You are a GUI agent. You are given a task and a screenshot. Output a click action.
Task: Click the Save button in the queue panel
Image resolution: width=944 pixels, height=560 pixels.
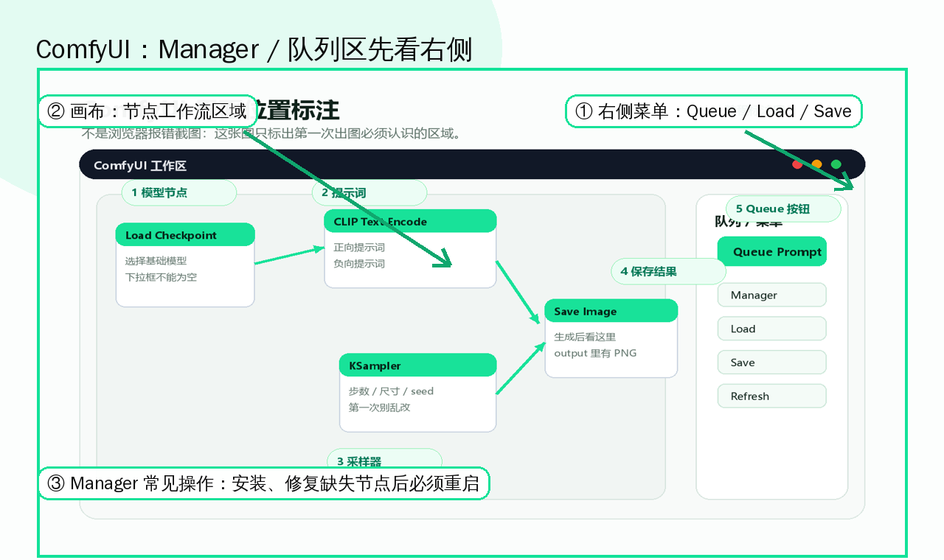tap(771, 363)
